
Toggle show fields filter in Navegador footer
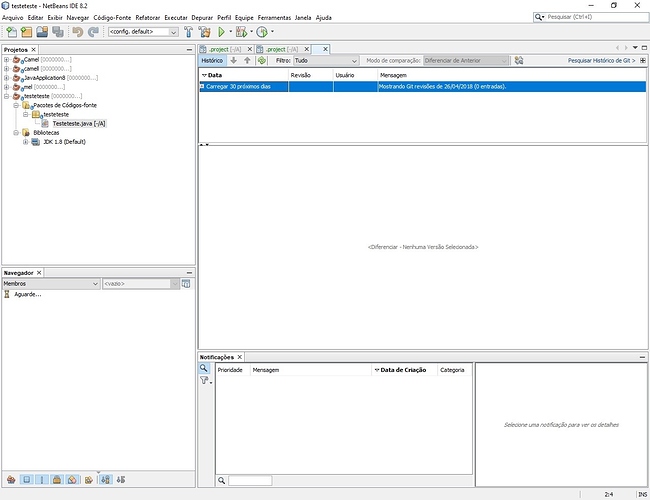click(27, 480)
